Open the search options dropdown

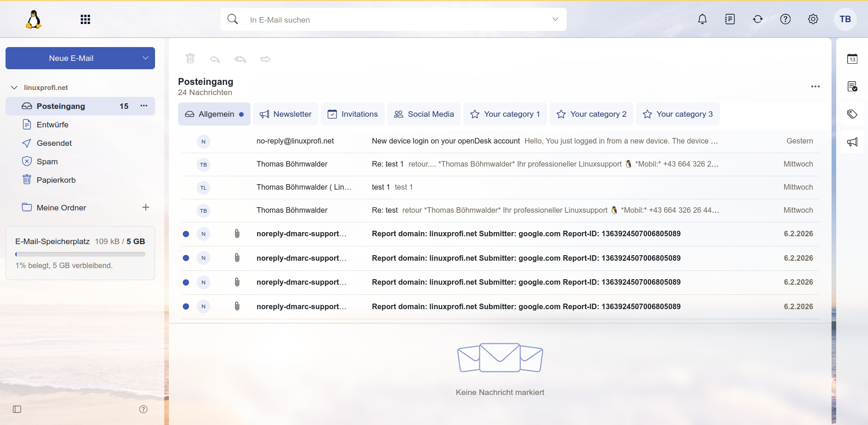pyautogui.click(x=555, y=19)
